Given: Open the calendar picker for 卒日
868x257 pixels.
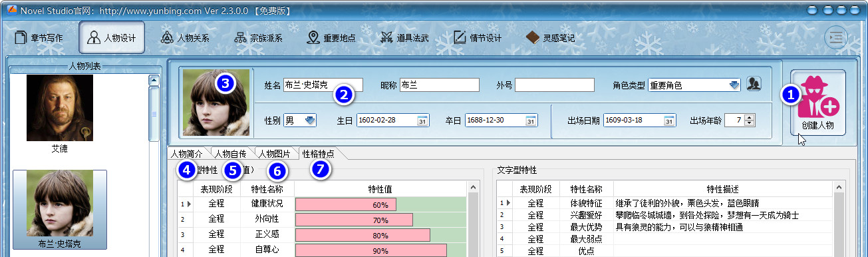Looking at the screenshot, I should [x=530, y=121].
